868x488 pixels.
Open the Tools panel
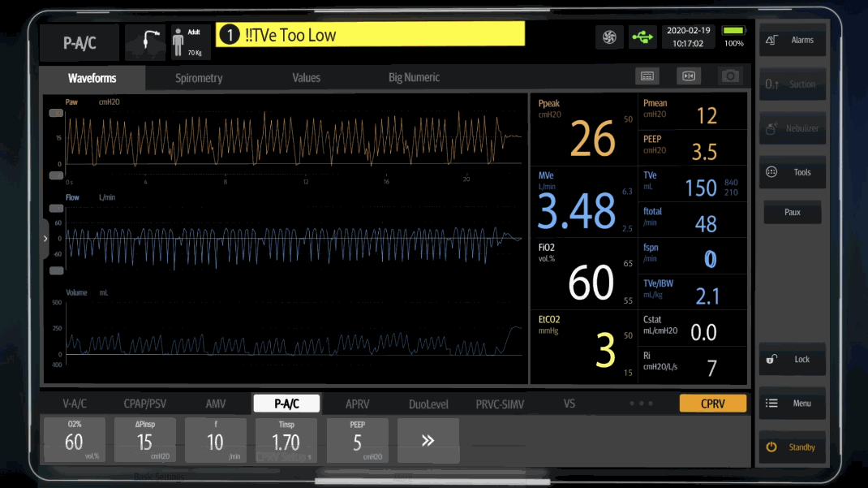(x=792, y=172)
